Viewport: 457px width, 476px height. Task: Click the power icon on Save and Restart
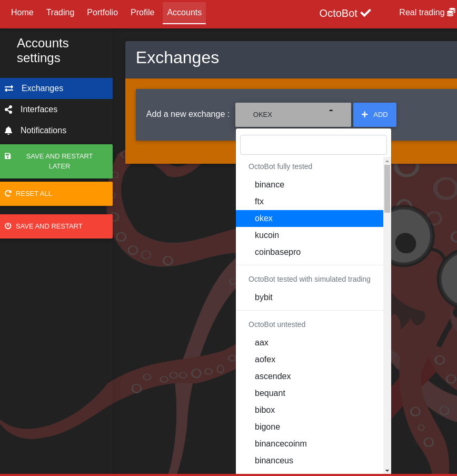pos(8,226)
